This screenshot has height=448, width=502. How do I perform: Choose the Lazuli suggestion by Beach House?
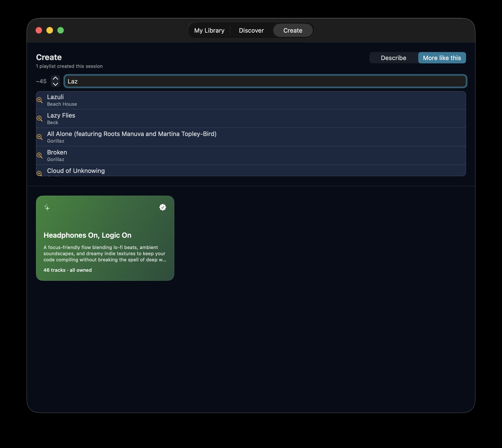[x=251, y=100]
